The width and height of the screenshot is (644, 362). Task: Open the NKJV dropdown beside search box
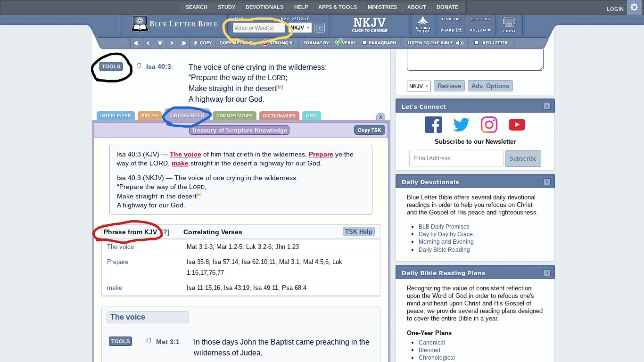pos(300,28)
